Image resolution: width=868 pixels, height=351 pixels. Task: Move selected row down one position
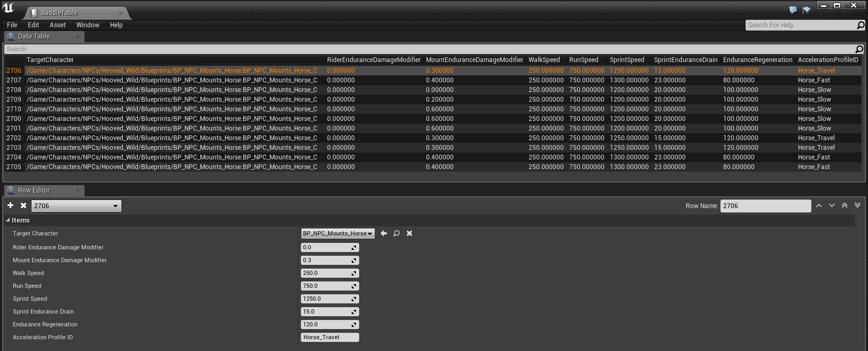832,206
